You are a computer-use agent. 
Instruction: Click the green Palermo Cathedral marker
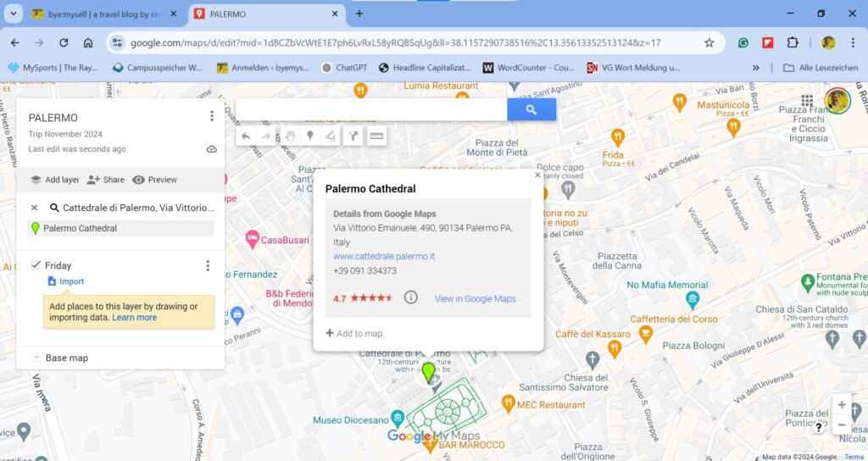click(428, 373)
